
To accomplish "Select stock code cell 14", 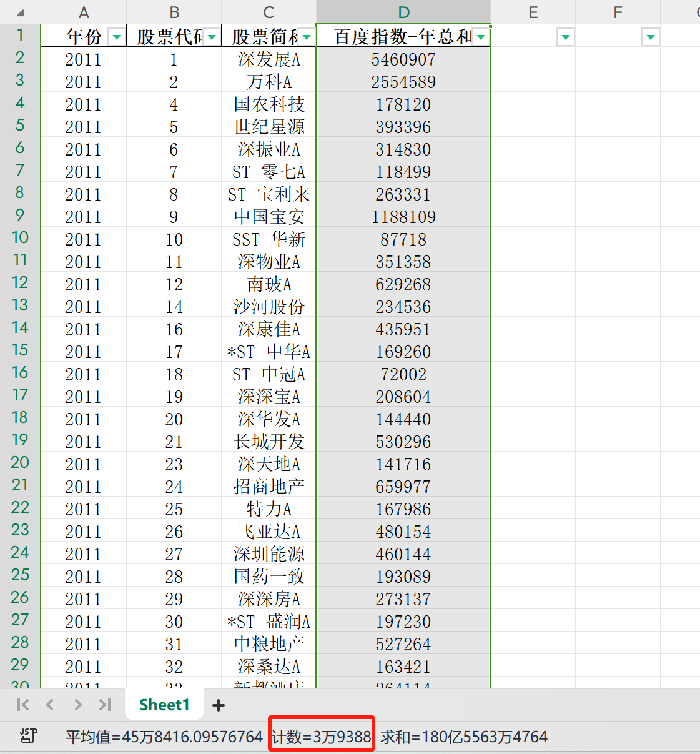I will (174, 307).
